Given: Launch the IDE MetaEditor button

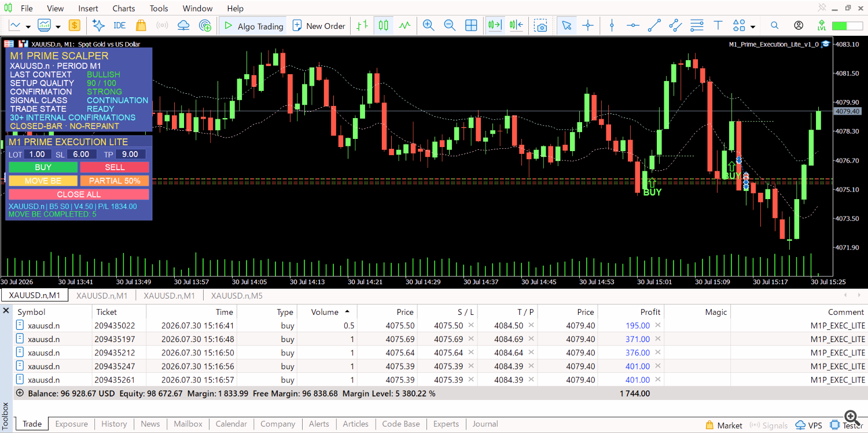Looking at the screenshot, I should (x=120, y=25).
